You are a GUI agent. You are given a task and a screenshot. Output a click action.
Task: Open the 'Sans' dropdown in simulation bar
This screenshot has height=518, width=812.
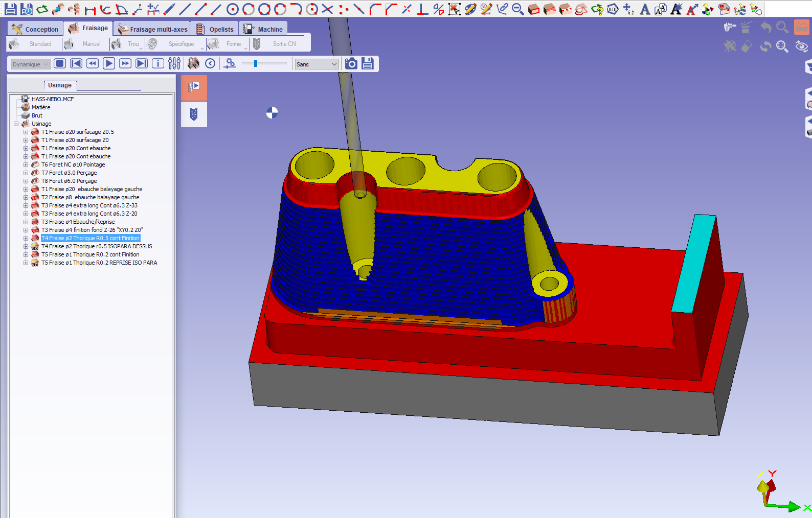pyautogui.click(x=317, y=64)
